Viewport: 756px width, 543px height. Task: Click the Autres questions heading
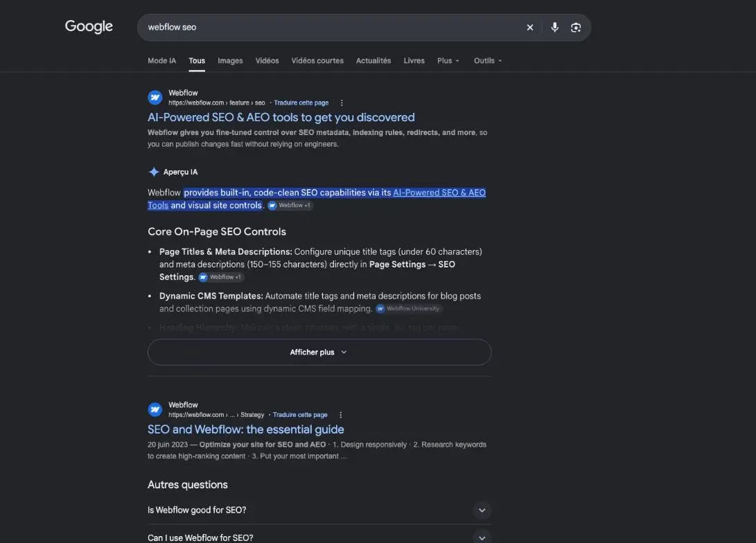pyautogui.click(x=187, y=485)
